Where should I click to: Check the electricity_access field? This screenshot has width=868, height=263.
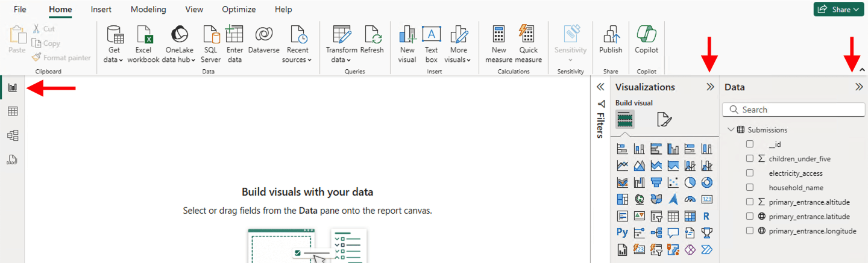click(750, 173)
